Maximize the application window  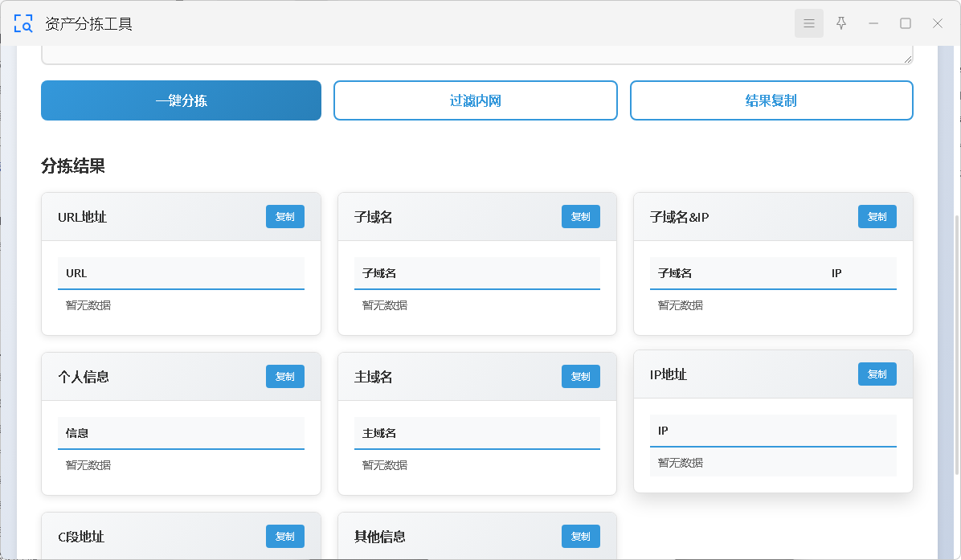pyautogui.click(x=906, y=23)
